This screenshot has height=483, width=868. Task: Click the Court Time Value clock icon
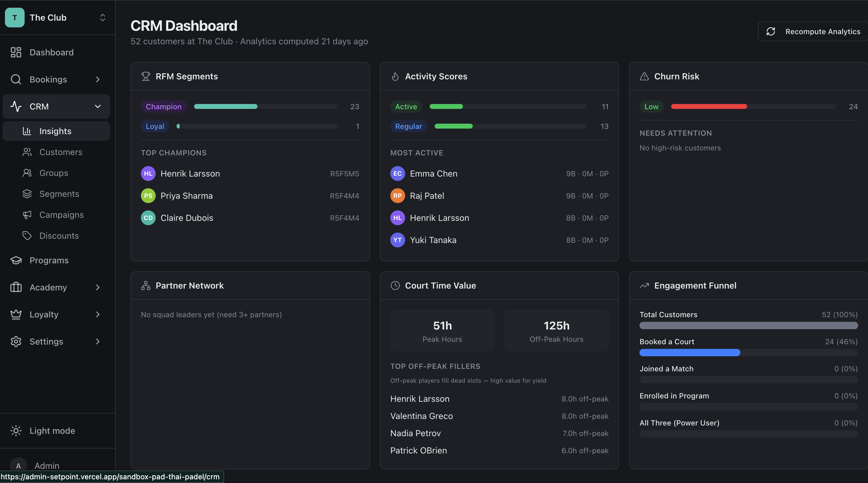(395, 285)
